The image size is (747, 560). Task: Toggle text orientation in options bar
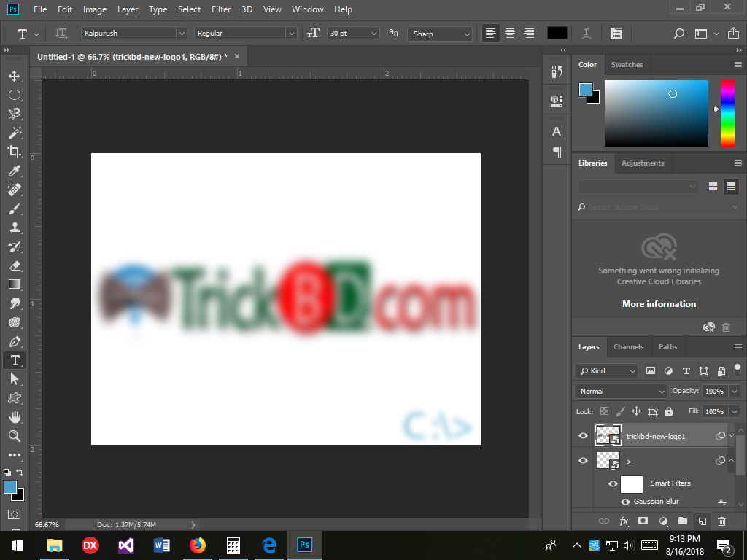pos(61,34)
